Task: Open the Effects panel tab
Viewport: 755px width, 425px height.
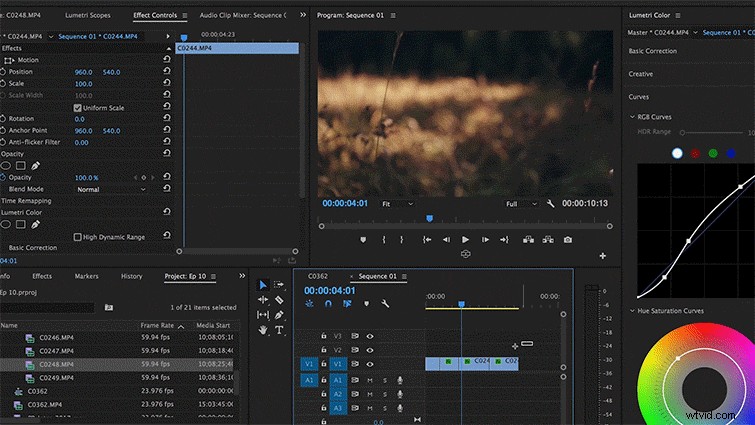Action: click(42, 276)
